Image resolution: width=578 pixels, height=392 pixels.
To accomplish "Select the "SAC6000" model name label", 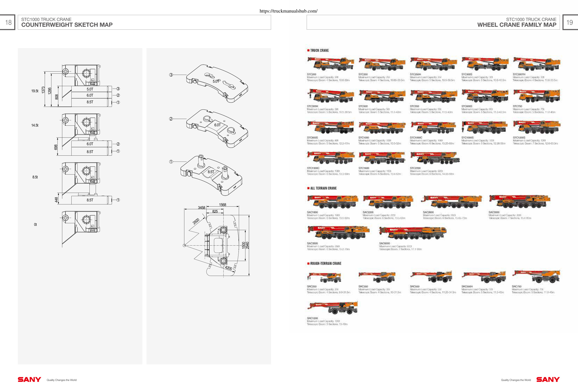I will pos(384,244).
